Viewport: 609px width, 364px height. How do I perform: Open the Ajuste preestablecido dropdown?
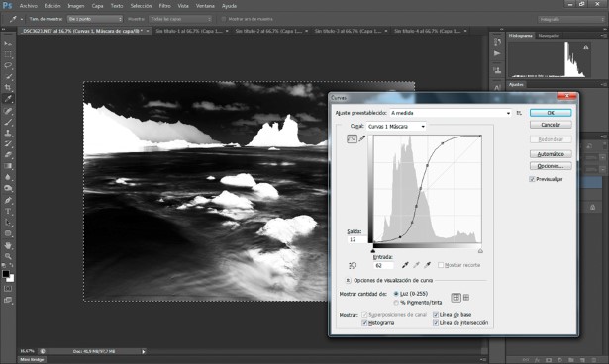tap(451, 113)
